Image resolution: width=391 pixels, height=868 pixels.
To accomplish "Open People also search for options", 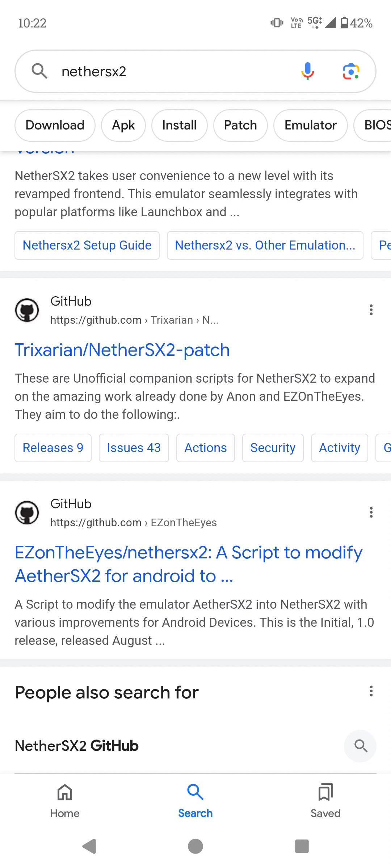I will 371,691.
